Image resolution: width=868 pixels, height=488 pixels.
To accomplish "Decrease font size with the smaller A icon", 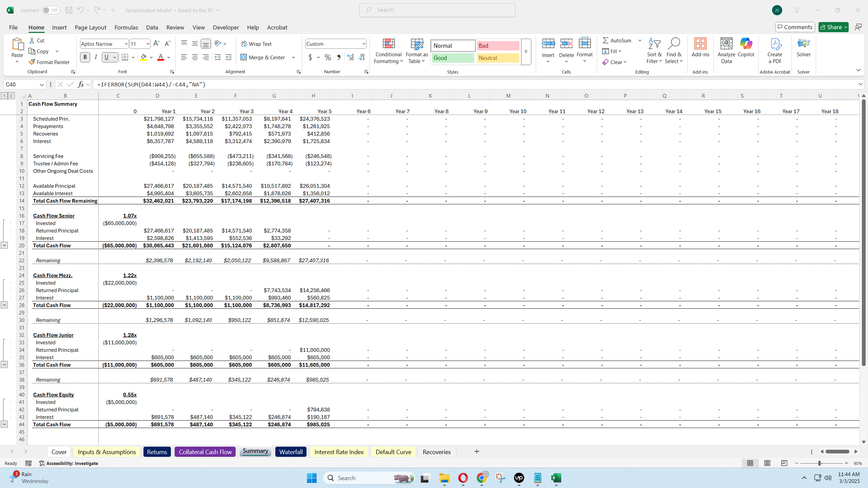I will pos(167,43).
